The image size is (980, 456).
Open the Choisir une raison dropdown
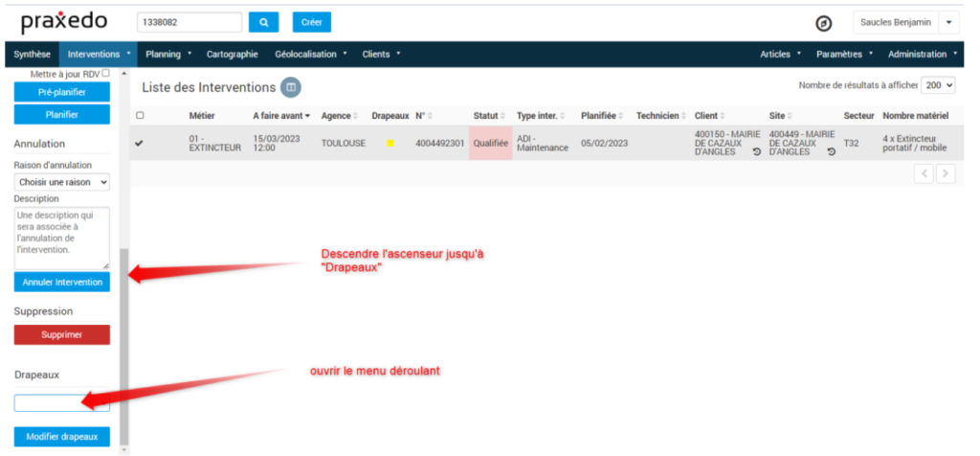(x=62, y=181)
